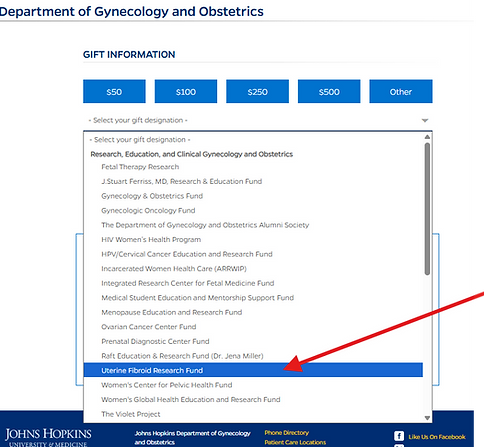Select Women's Global Health Education and Research Fund
The height and width of the screenshot is (447, 484).
(253, 400)
